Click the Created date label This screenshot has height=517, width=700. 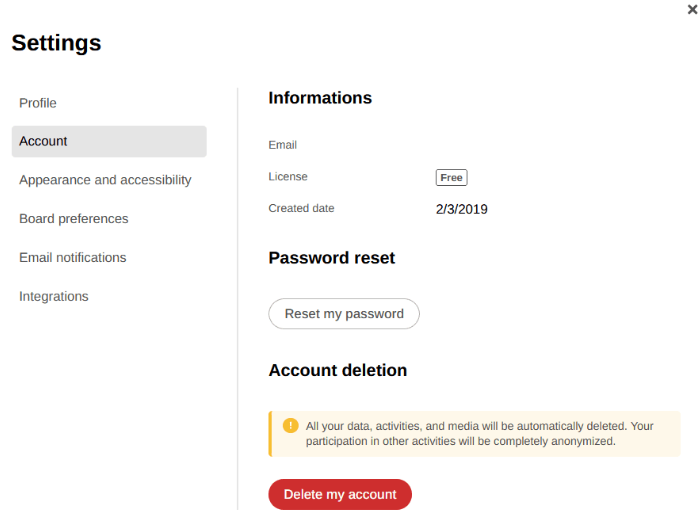point(301,209)
